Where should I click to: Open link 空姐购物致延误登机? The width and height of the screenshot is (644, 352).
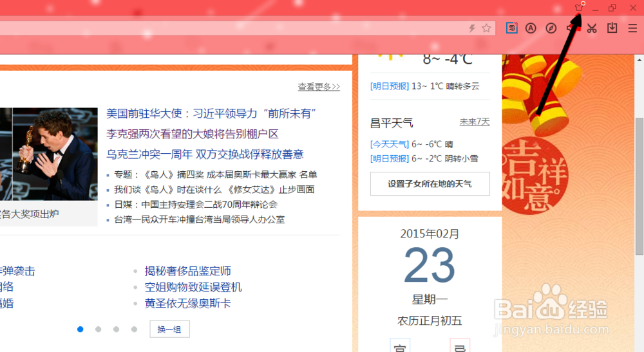pyautogui.click(x=193, y=287)
